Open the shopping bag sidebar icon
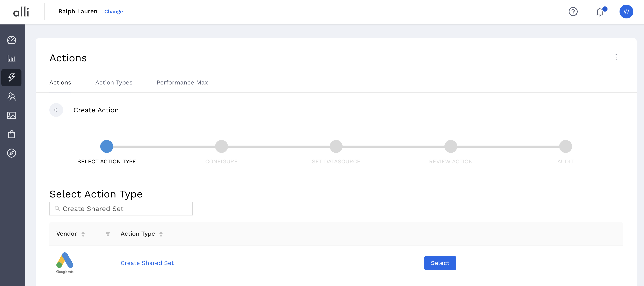The width and height of the screenshot is (644, 286). click(12, 134)
